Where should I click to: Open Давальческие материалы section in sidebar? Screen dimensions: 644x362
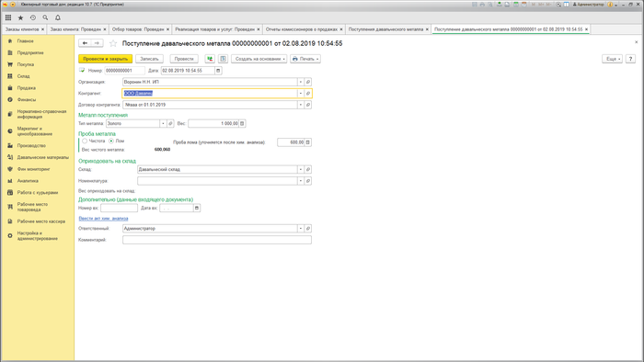[42, 157]
